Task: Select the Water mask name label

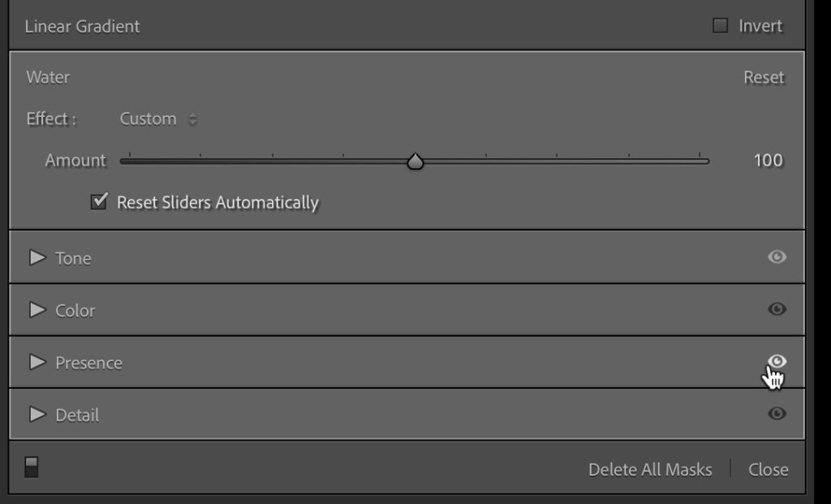Action: (x=48, y=77)
